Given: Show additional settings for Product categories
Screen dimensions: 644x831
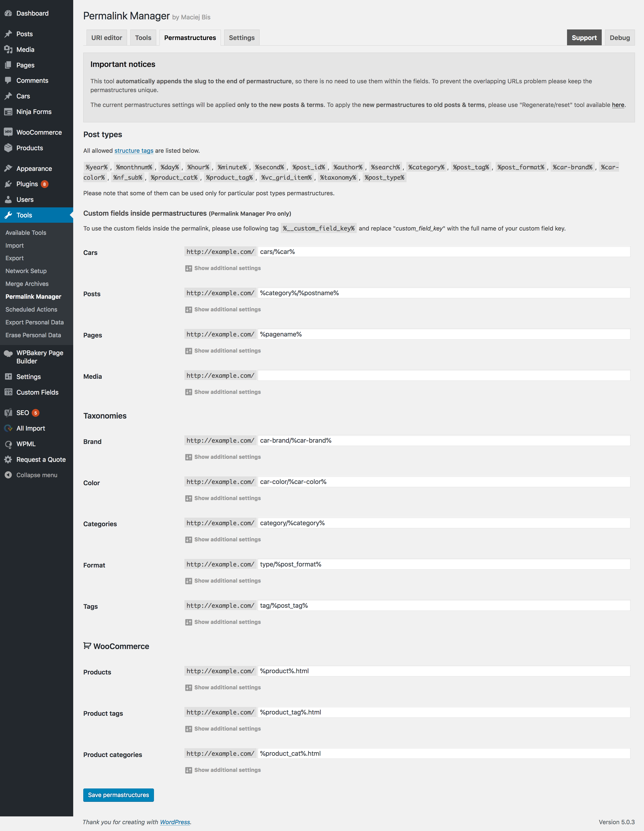Looking at the screenshot, I should pyautogui.click(x=223, y=770).
